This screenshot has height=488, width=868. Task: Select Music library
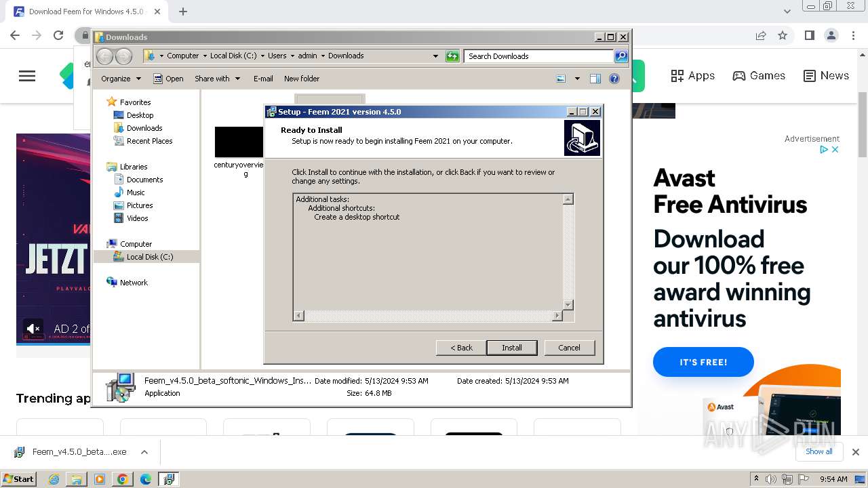(136, 192)
